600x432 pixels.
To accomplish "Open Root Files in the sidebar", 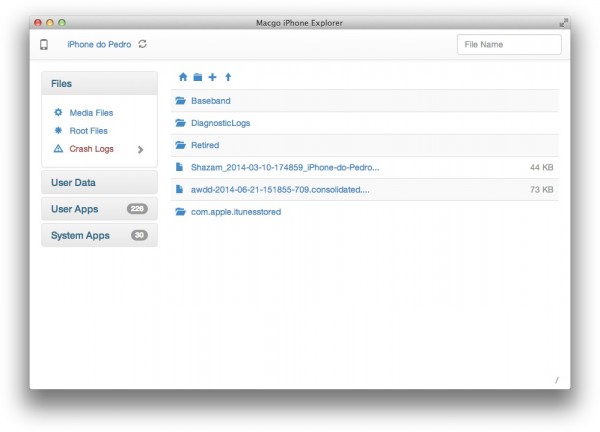I will [x=88, y=130].
